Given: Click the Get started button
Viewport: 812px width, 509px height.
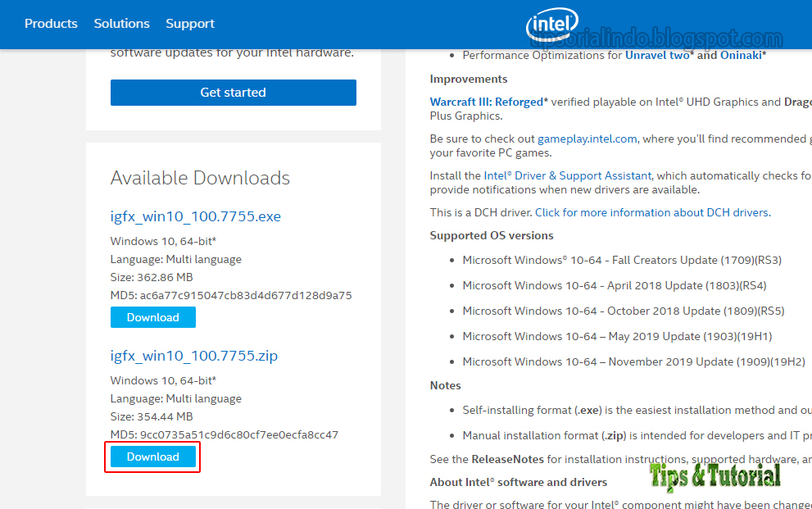Looking at the screenshot, I should [x=233, y=92].
